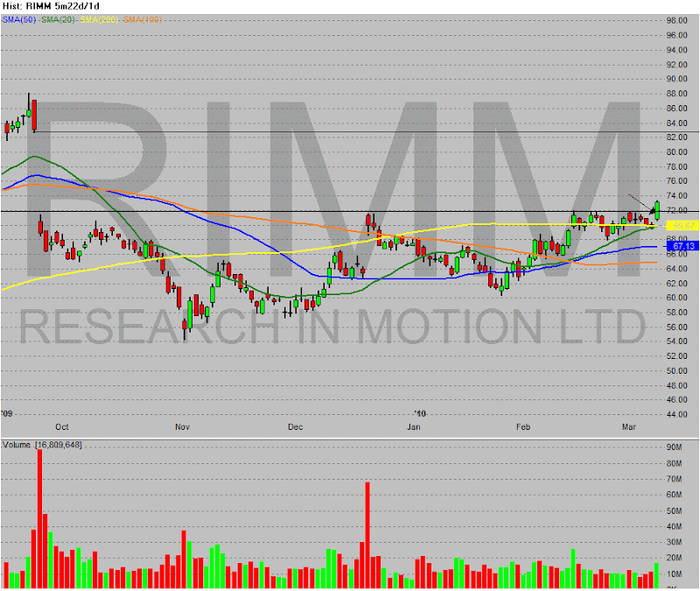Screen dimensions: 700x591
Task: Click the Dec label on the date axis
Action: click(295, 426)
